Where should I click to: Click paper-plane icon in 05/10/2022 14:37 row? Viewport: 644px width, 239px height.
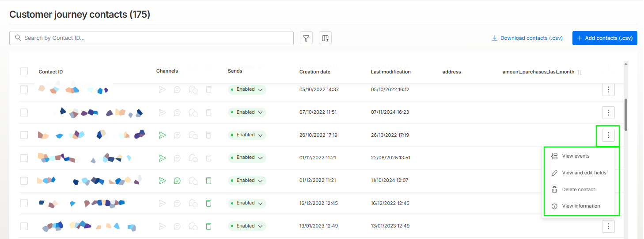(163, 89)
